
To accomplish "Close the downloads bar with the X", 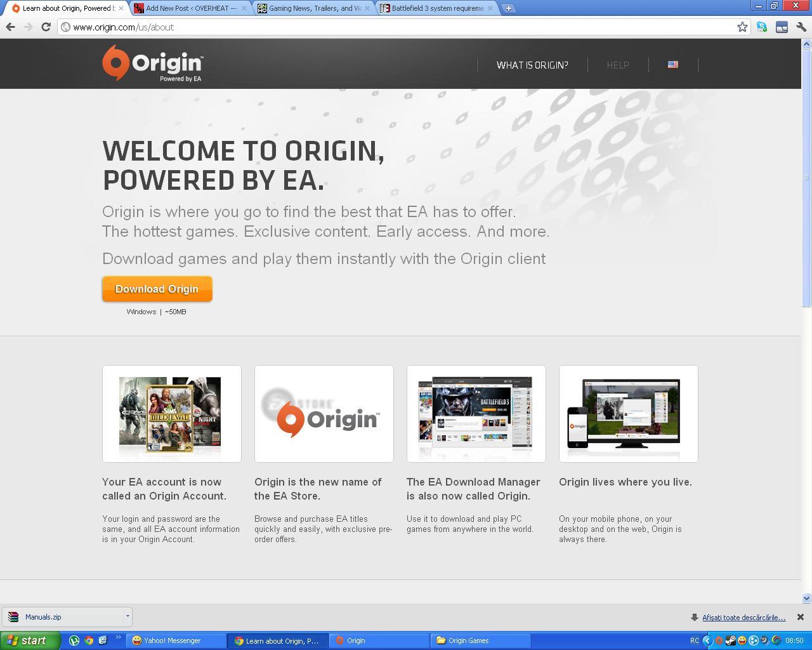I will pyautogui.click(x=800, y=617).
